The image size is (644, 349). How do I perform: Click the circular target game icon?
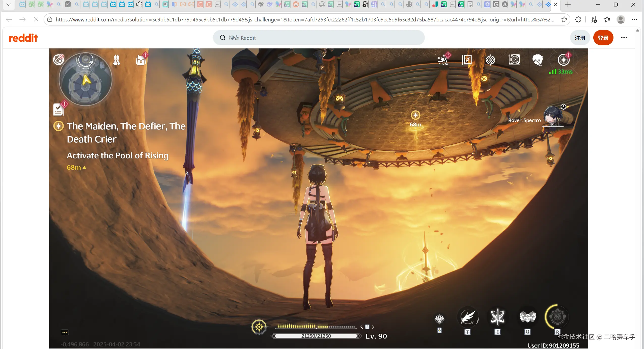[514, 60]
